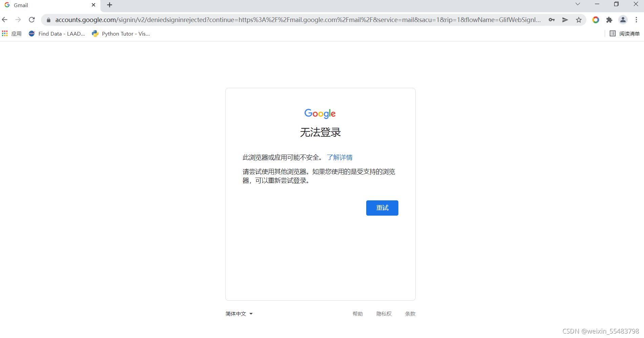644x338 pixels.
Task: Open the 了解详情 learn more link
Action: click(x=340, y=157)
